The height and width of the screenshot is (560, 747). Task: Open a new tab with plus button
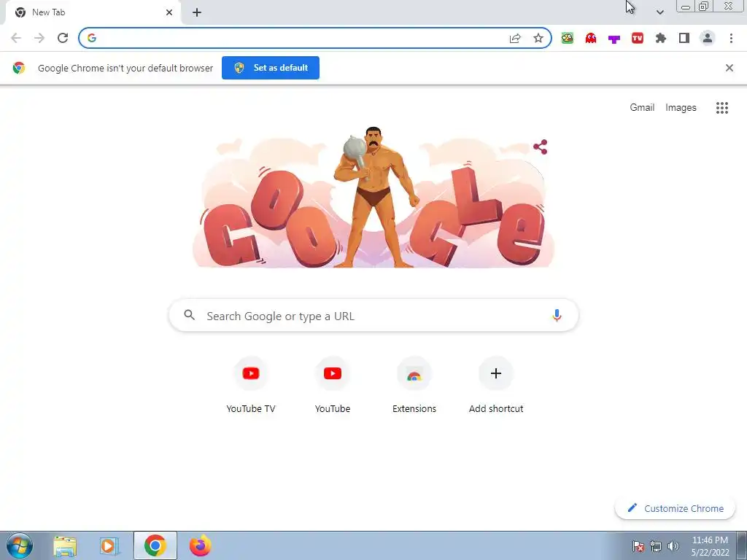pos(197,12)
